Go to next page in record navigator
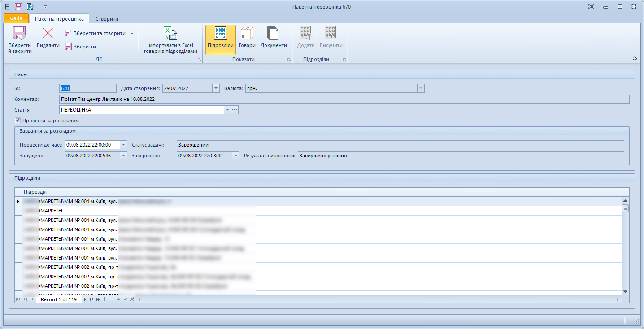The image size is (644, 329). (x=92, y=299)
